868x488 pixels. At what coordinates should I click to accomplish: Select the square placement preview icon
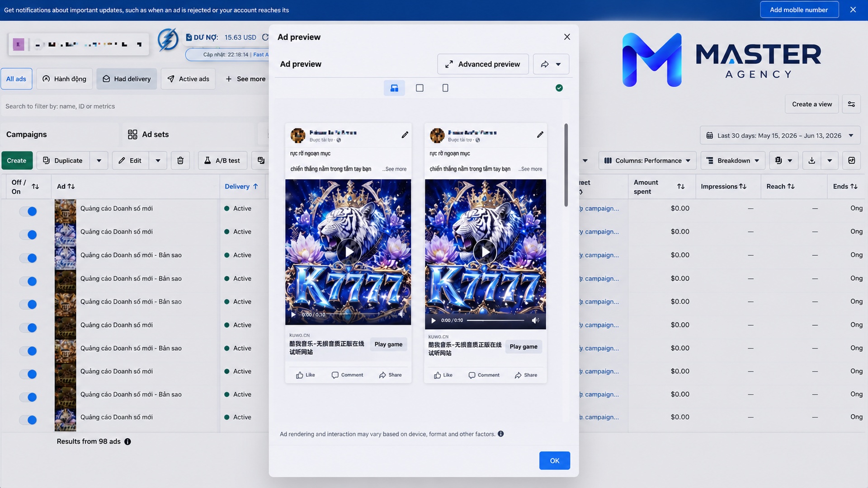coord(420,88)
